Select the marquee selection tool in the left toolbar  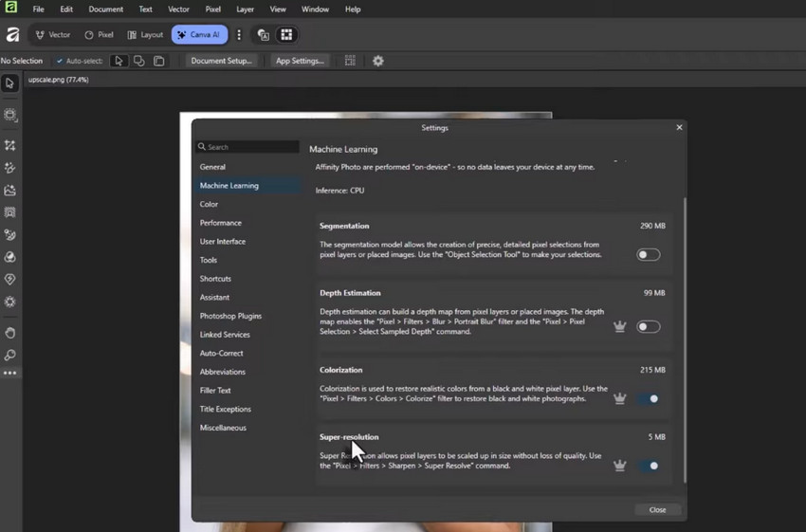(x=9, y=115)
